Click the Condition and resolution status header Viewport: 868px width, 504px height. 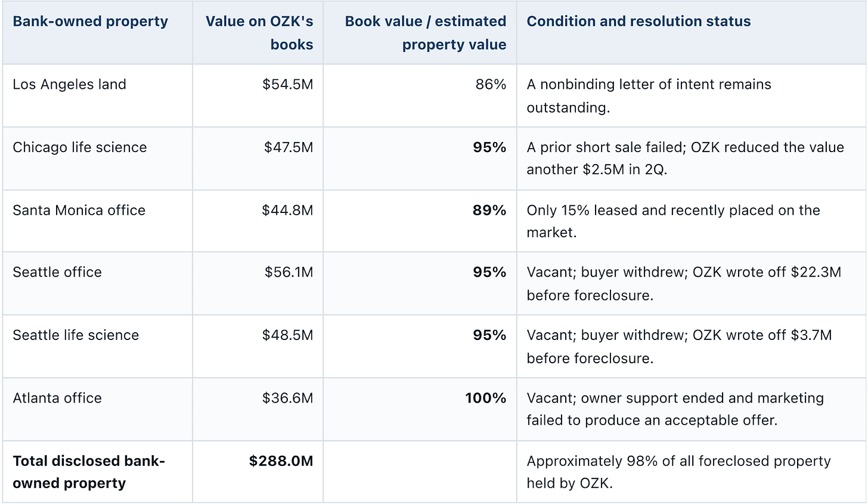pyautogui.click(x=638, y=21)
